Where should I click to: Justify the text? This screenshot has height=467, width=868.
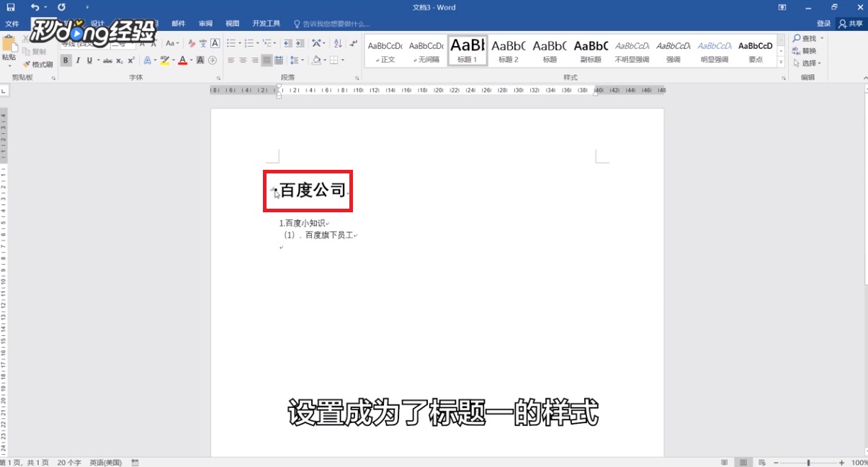(267, 60)
